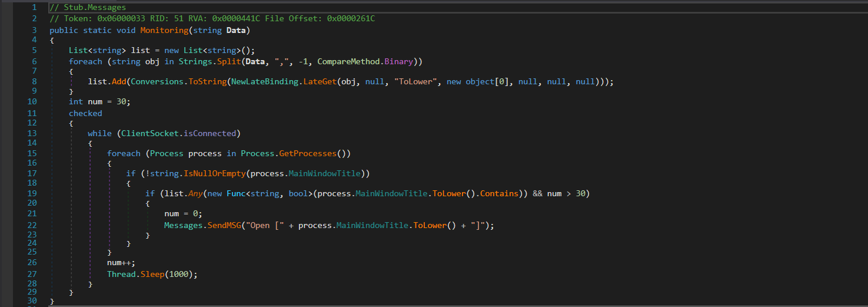Click the Sleep method call
This screenshot has height=307, width=868.
click(152, 275)
